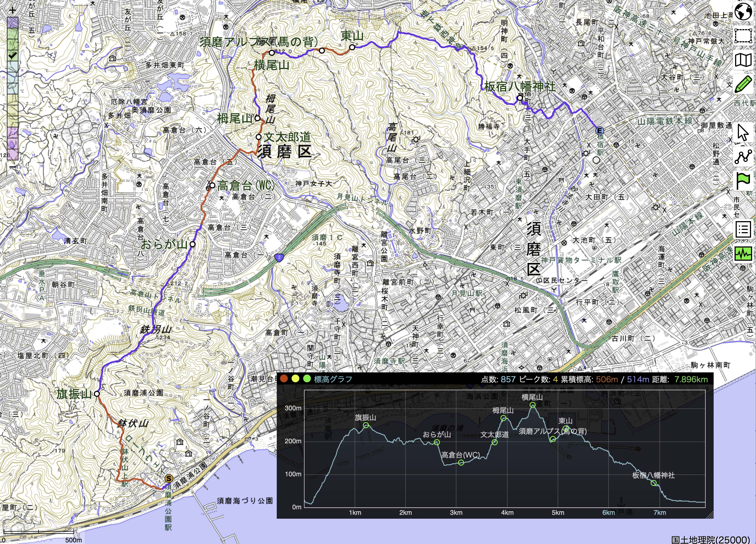Click the plus zoom-in button
Viewport: 756px width, 544px height.
point(12,10)
